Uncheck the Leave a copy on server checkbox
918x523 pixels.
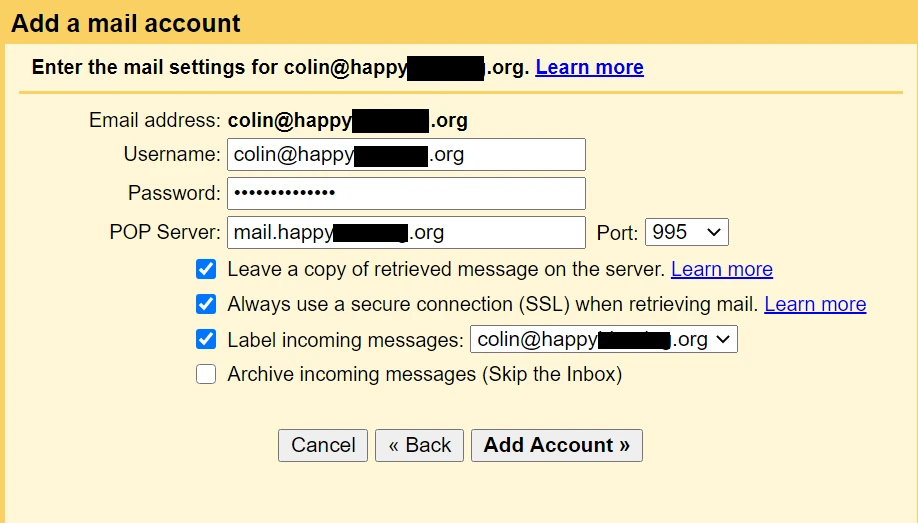[x=206, y=269]
